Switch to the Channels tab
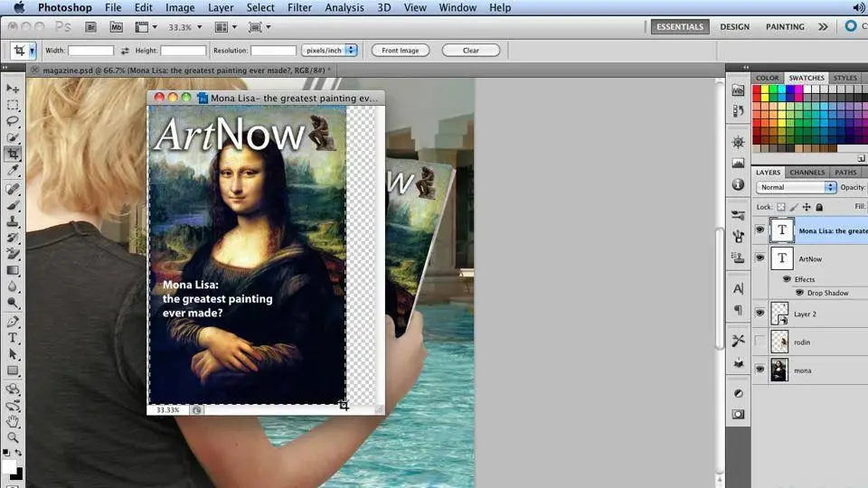This screenshot has height=488, width=868. click(x=807, y=173)
